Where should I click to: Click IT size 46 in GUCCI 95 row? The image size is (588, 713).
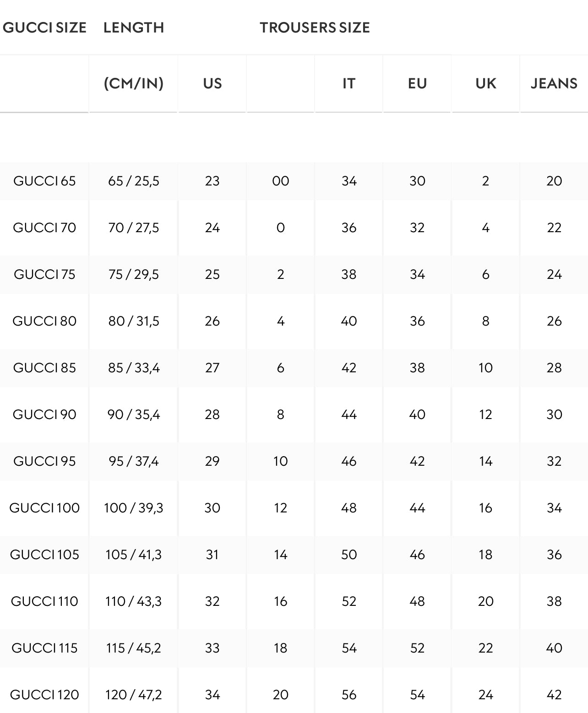point(349,461)
